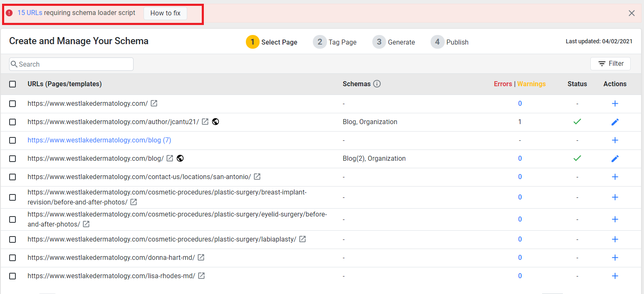Open the homepage in a new tab via external link icon
This screenshot has height=294, width=644.
point(154,103)
